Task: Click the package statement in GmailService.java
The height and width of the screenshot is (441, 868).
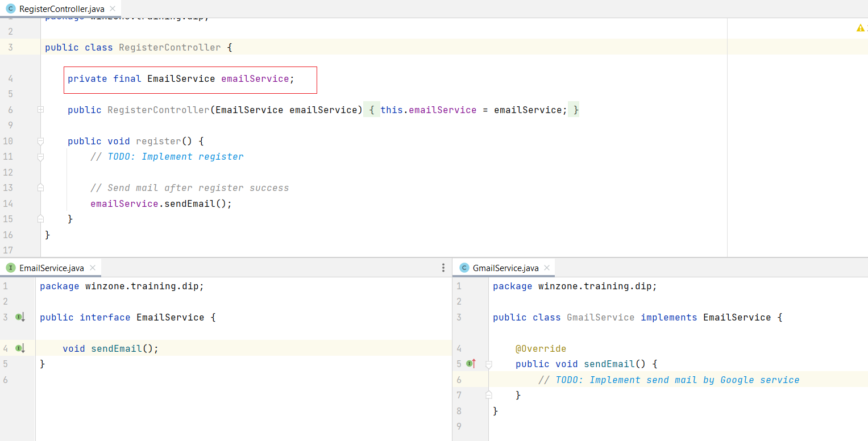Action: tap(575, 286)
